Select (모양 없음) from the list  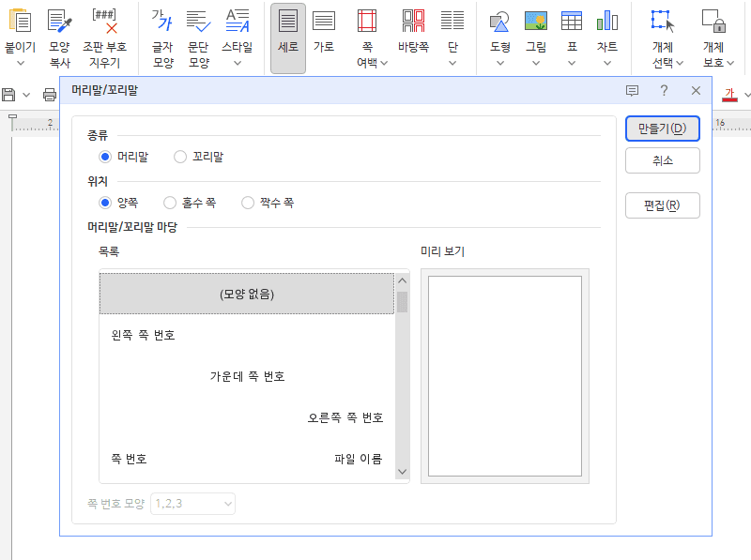(246, 293)
